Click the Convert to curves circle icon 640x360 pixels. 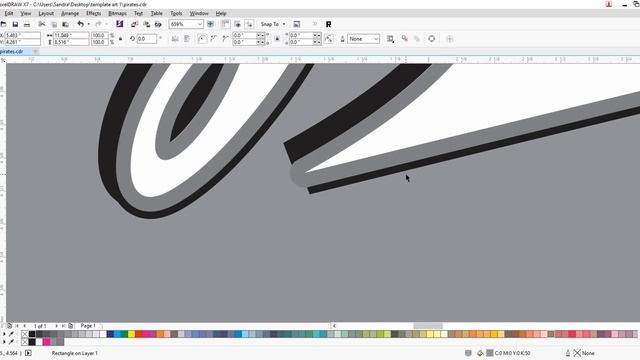(x=431, y=39)
